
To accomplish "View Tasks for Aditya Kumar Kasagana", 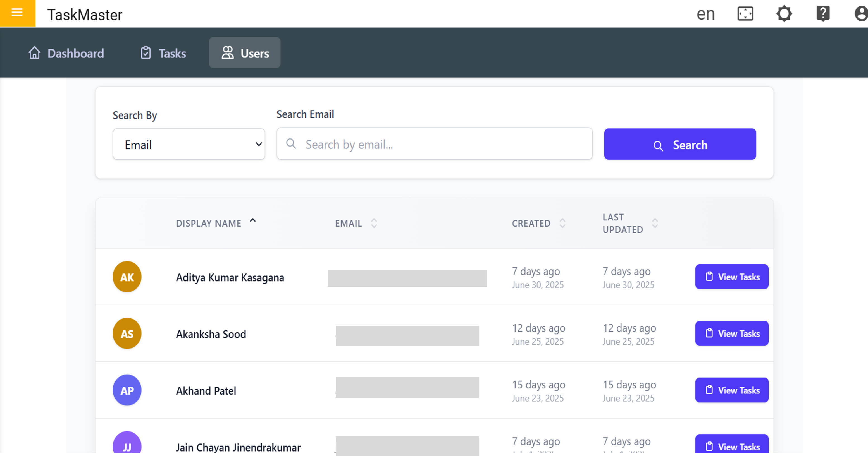I will 731,277.
